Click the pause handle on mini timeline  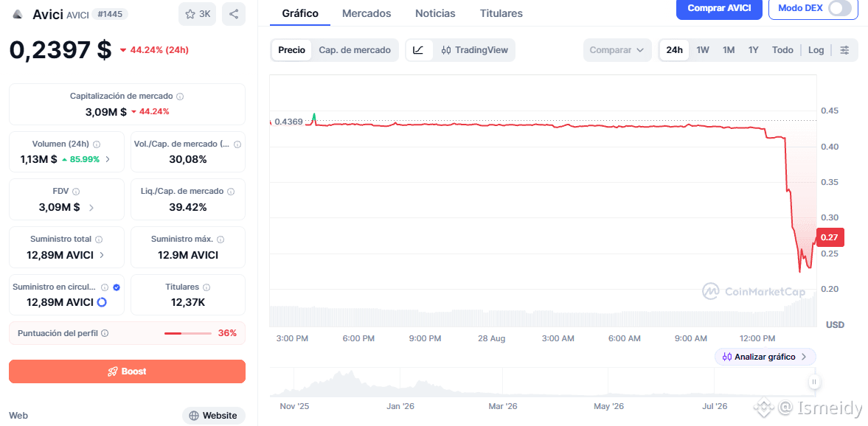point(813,382)
